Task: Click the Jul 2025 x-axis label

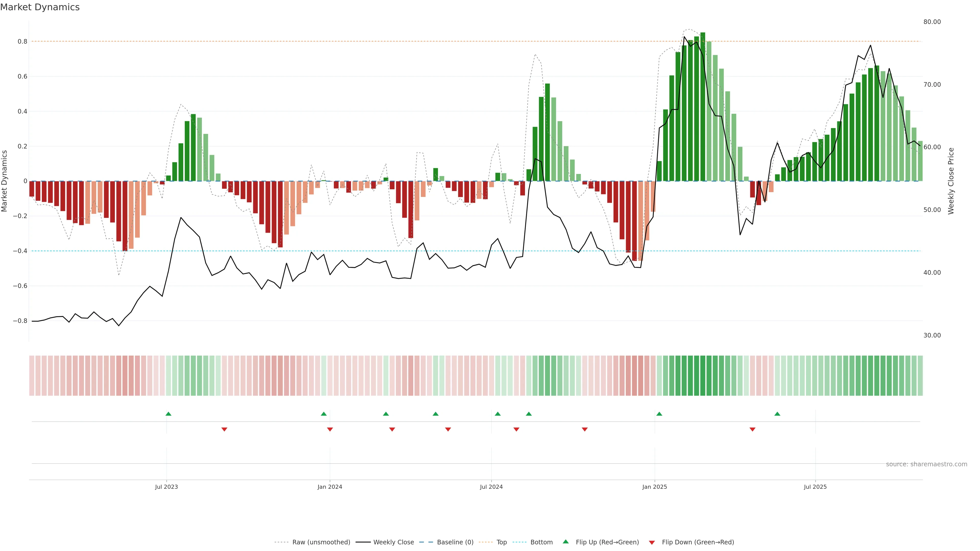Action: coord(815,487)
